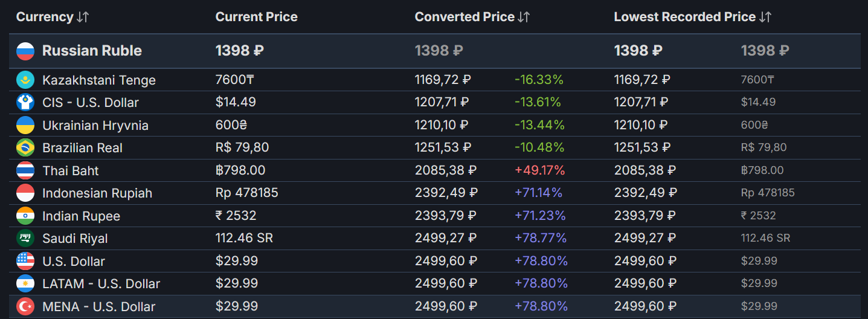Click the Saudi Riyal flag icon

[x=25, y=238]
